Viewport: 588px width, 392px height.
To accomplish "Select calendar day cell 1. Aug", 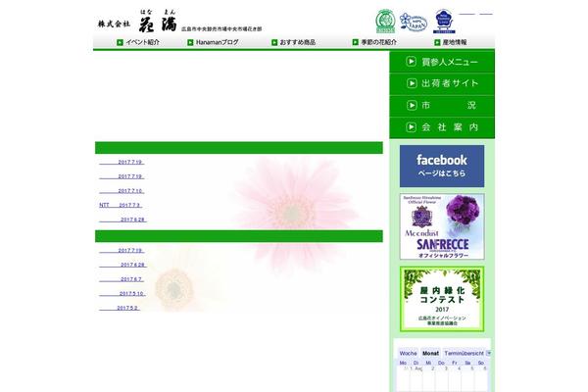I will point(416,378).
